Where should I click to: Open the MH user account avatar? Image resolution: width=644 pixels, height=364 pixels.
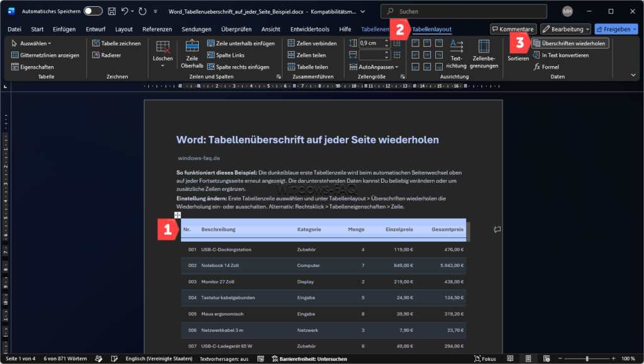point(567,11)
